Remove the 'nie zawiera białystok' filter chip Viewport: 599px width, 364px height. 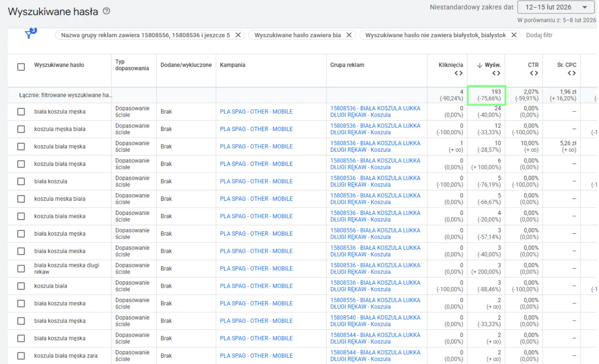click(514, 35)
